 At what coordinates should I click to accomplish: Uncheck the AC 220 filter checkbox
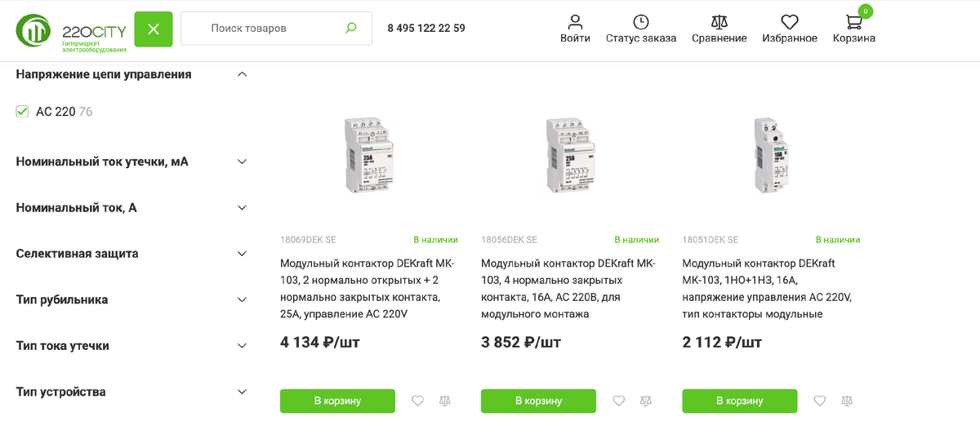(x=23, y=112)
